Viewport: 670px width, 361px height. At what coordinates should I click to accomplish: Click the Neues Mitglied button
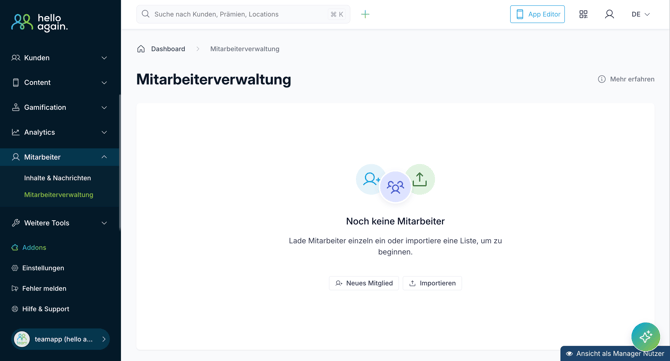pos(364,283)
